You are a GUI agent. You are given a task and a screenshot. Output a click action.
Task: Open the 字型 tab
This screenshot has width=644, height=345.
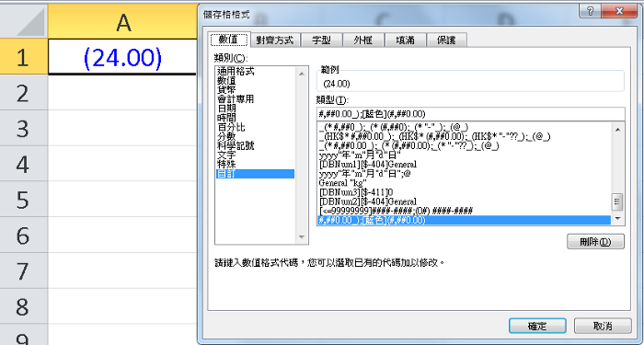321,40
